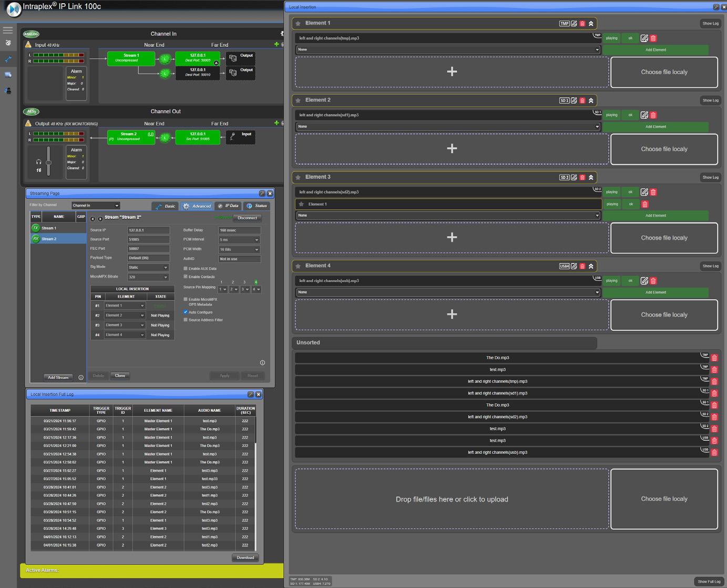The image size is (727, 588).
Task: Click the edit pencil icon in Element 3 header
Action: pyautogui.click(x=574, y=177)
